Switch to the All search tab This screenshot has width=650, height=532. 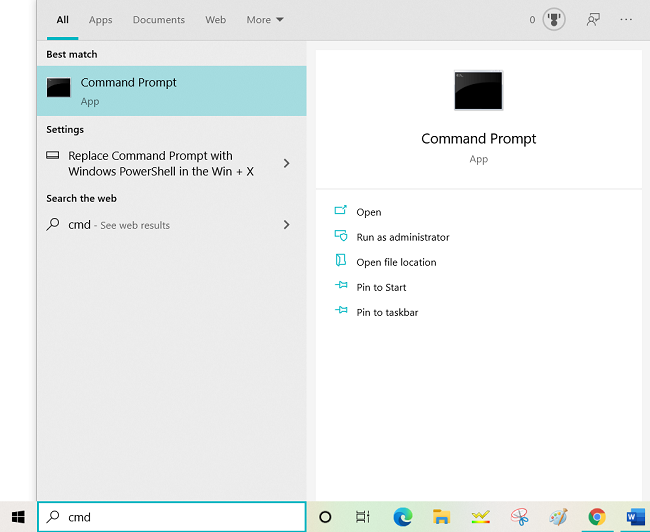[63, 20]
